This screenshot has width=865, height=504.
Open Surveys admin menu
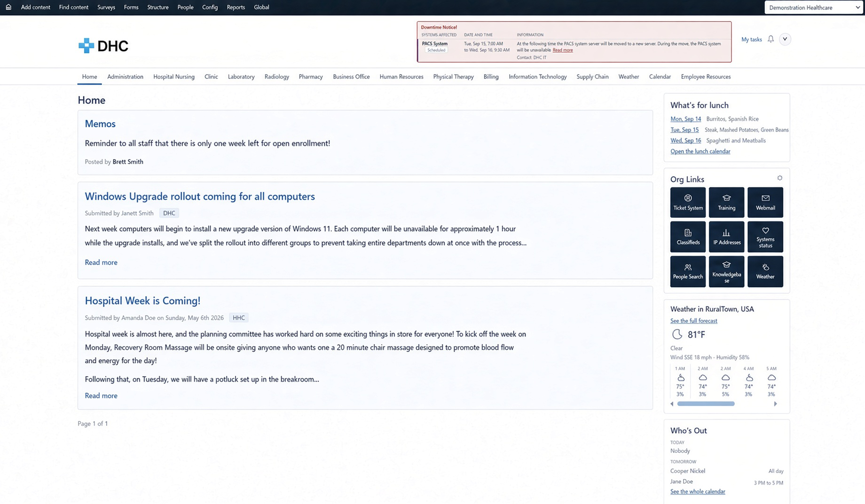[106, 7]
